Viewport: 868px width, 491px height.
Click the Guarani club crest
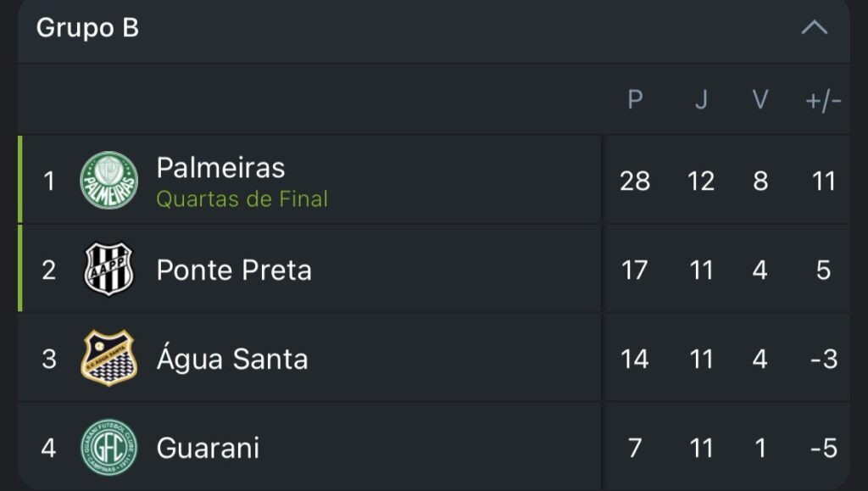(108, 447)
